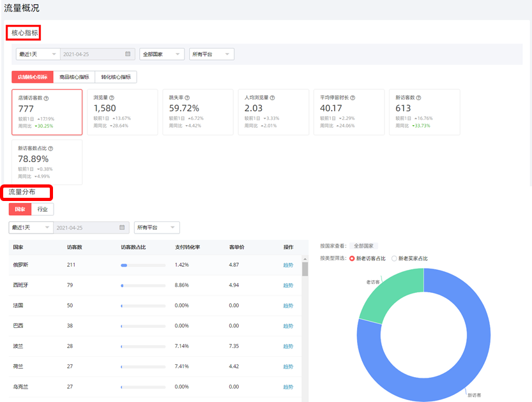532x402 pixels.
Task: Open the 转化核心指标 tab
Action: [116, 77]
